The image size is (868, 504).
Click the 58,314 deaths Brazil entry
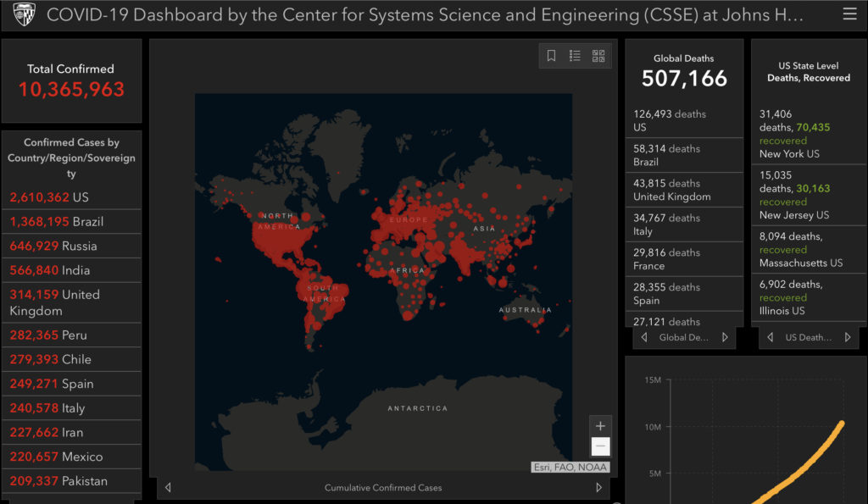(684, 156)
